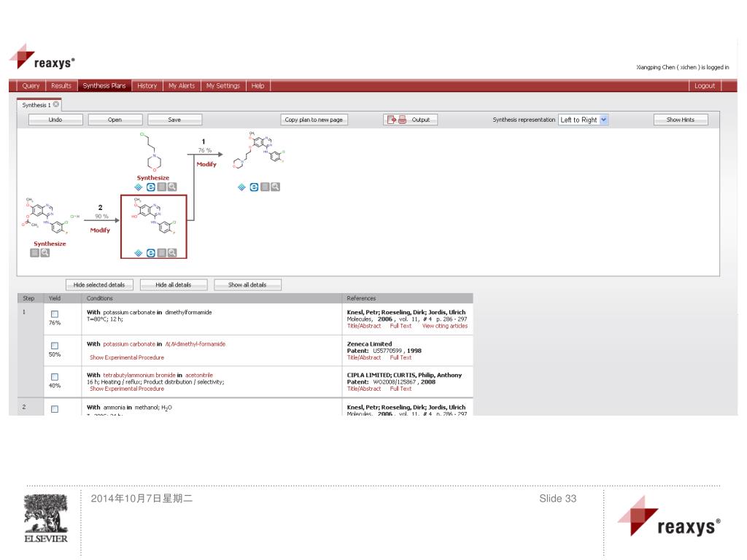747x560 pixels.
Task: Open the My Alerts menu tab
Action: 182,86
